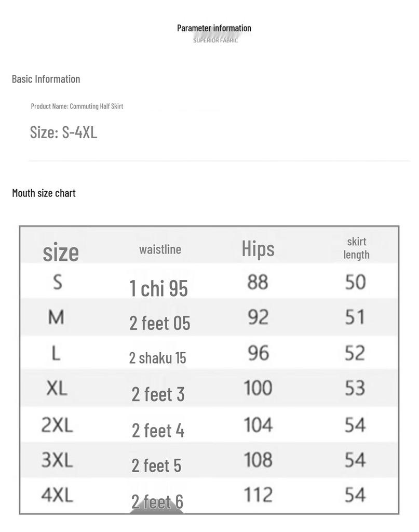Click the XL size row label
This screenshot has width=419, height=532.
point(57,388)
